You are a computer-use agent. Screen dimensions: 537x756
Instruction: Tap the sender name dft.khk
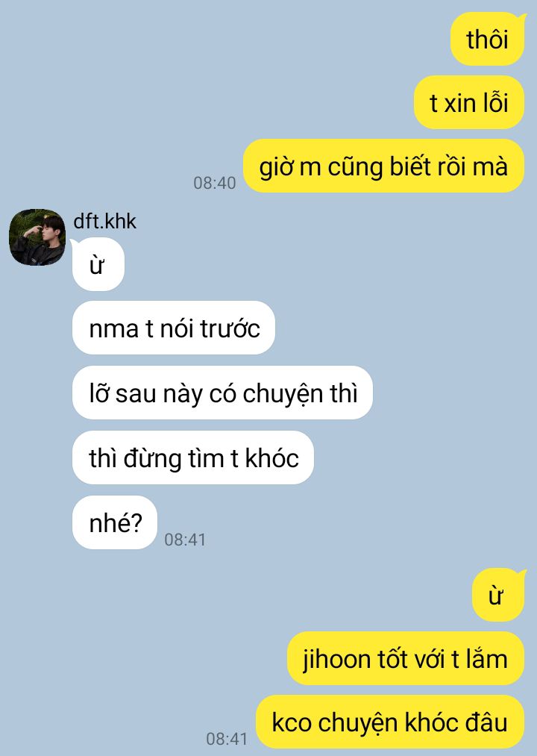(x=104, y=222)
